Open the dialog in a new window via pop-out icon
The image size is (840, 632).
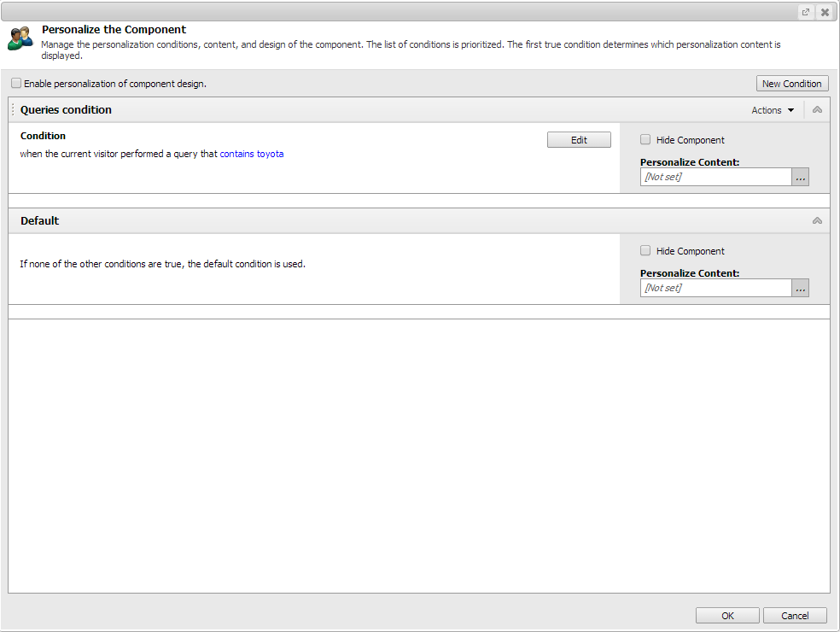coord(805,11)
